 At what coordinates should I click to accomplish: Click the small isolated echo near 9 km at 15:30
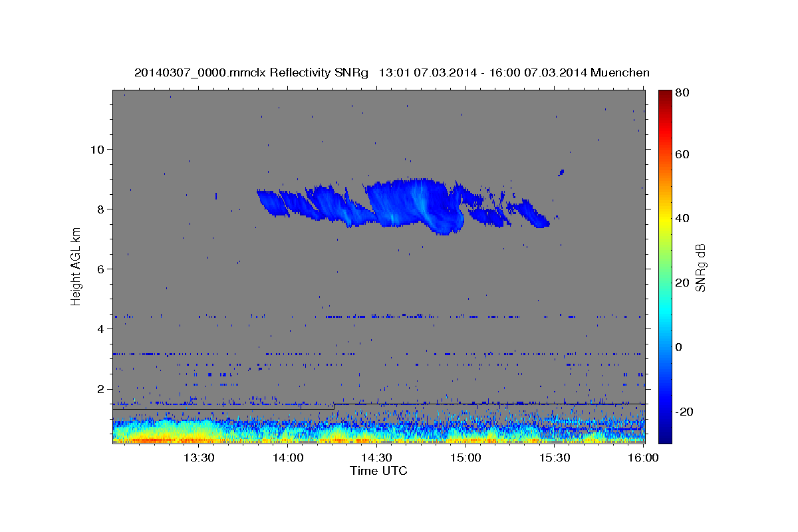pyautogui.click(x=561, y=172)
